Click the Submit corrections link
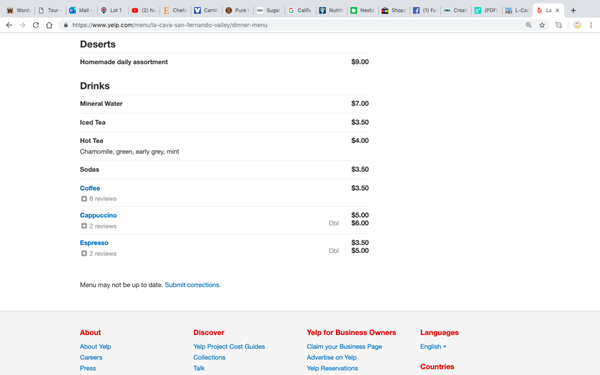 coord(192,285)
